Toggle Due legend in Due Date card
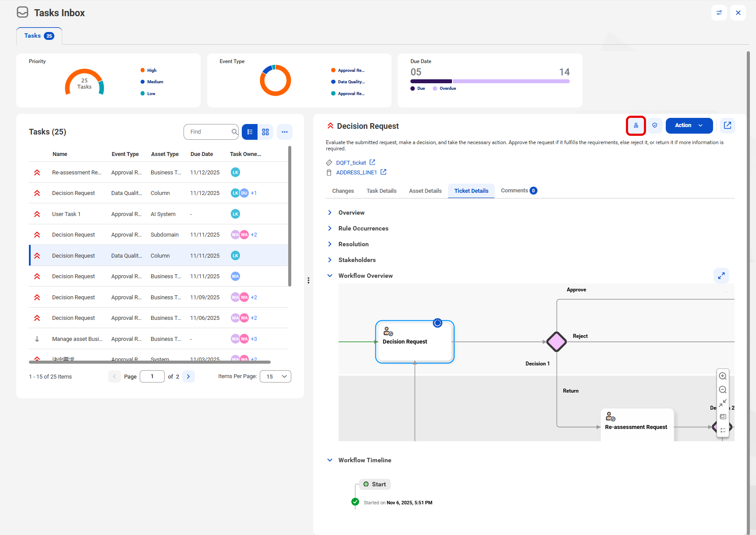 point(418,89)
